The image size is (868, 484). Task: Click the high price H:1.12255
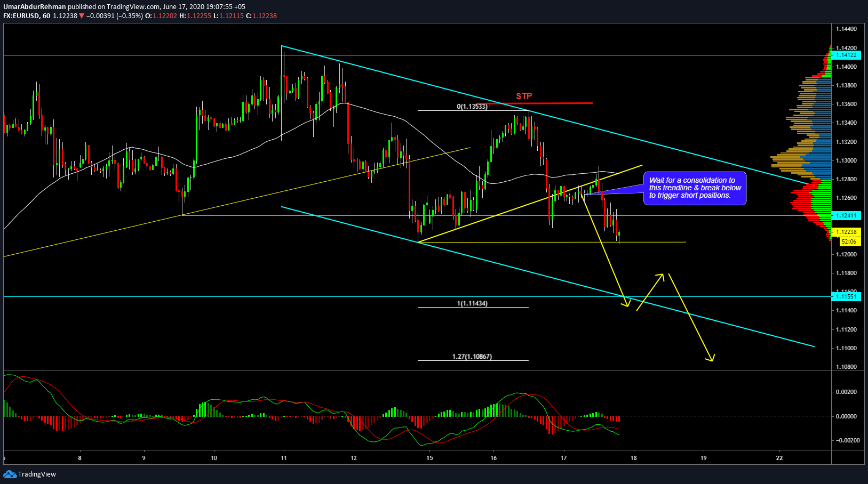(x=195, y=16)
